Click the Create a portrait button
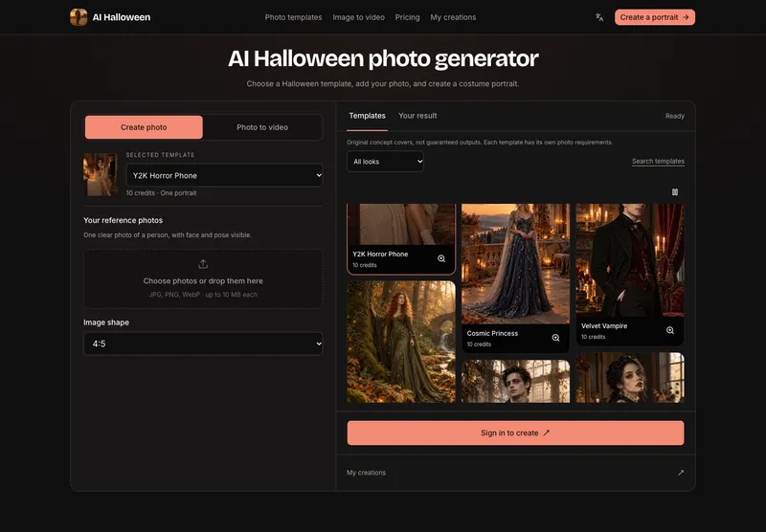The image size is (766, 532). click(655, 17)
